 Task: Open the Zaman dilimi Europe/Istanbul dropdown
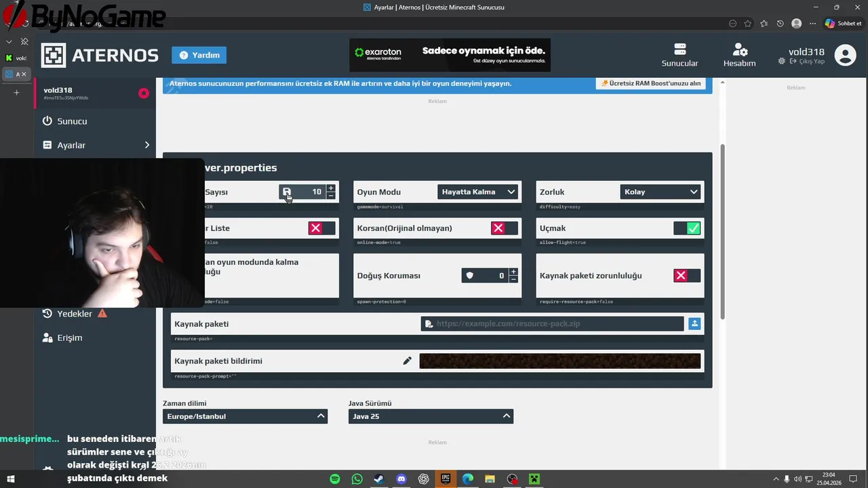[245, 416]
